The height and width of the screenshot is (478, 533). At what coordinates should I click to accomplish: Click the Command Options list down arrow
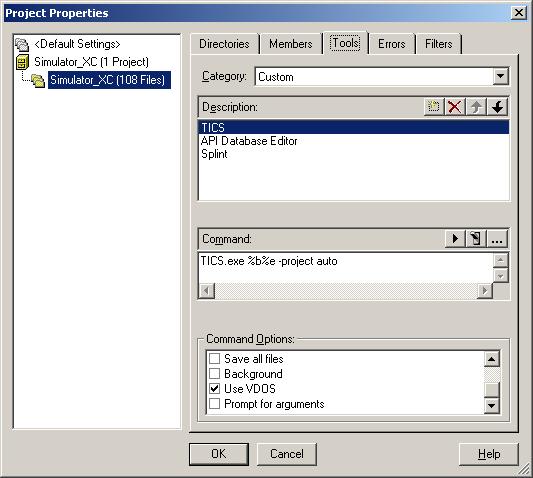[492, 405]
